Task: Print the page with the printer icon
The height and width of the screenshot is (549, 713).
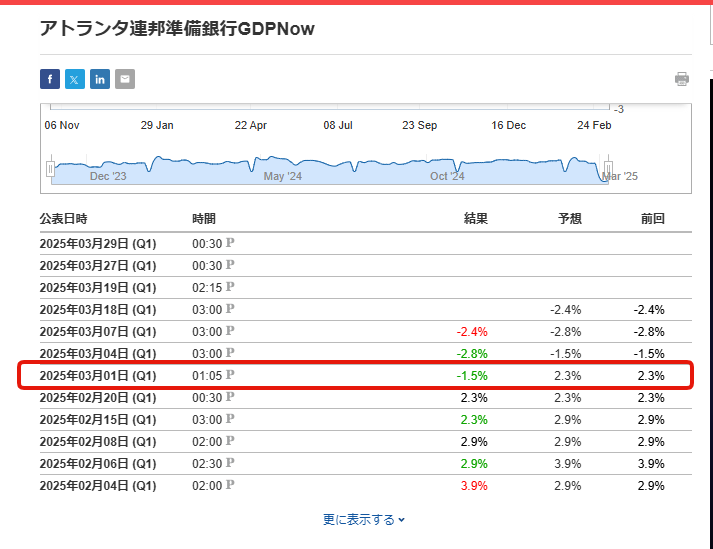Action: coord(682,79)
